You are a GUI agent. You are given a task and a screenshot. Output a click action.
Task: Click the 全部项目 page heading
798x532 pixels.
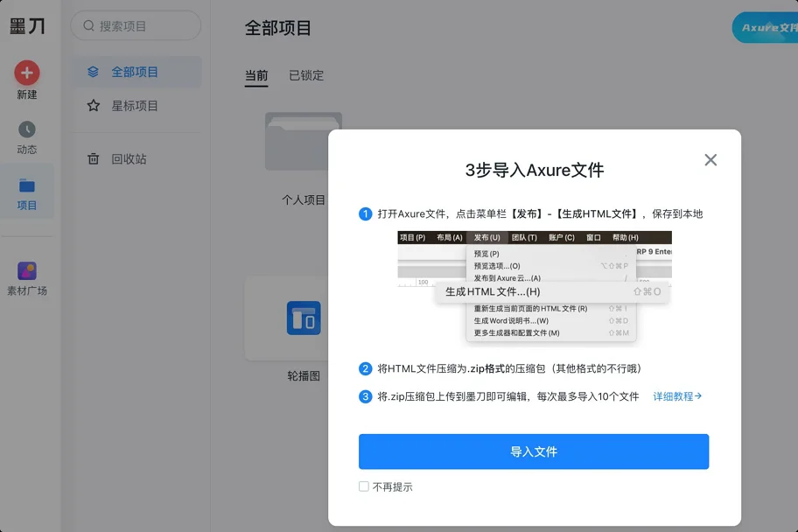click(x=278, y=27)
